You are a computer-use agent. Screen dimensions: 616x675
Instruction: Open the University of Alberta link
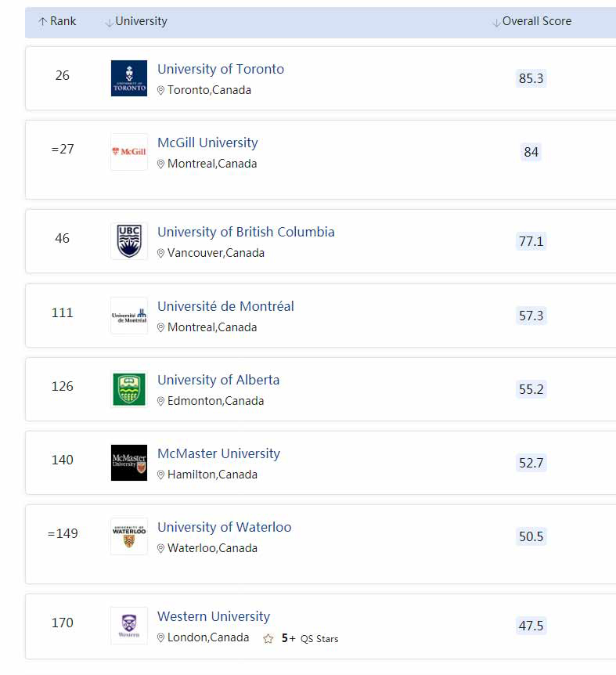pos(218,380)
